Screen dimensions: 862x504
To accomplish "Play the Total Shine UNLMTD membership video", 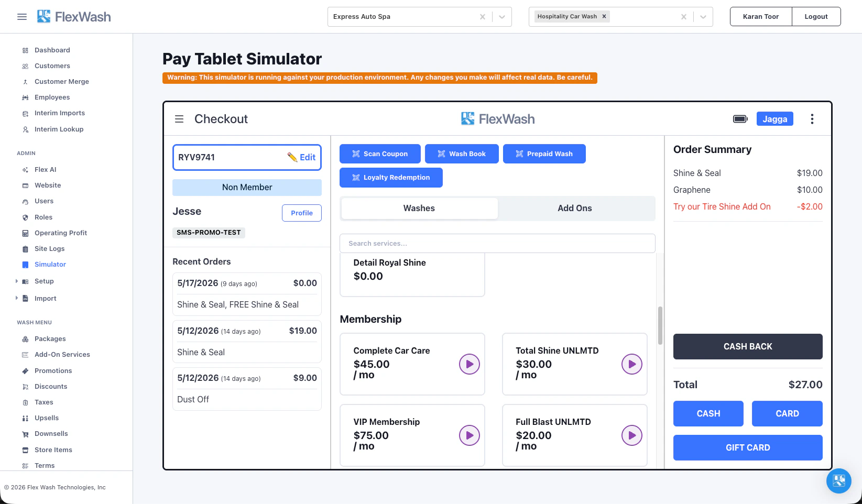I will point(632,364).
